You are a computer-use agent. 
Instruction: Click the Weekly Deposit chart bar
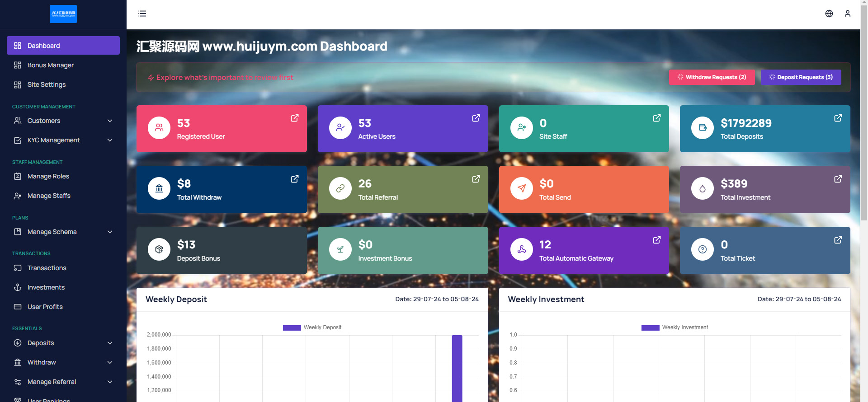point(457,369)
